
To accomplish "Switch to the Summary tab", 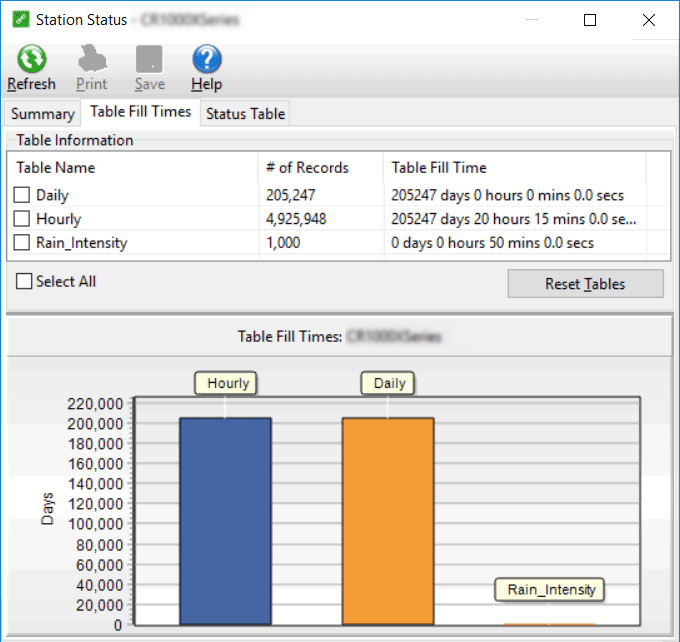I will [42, 114].
